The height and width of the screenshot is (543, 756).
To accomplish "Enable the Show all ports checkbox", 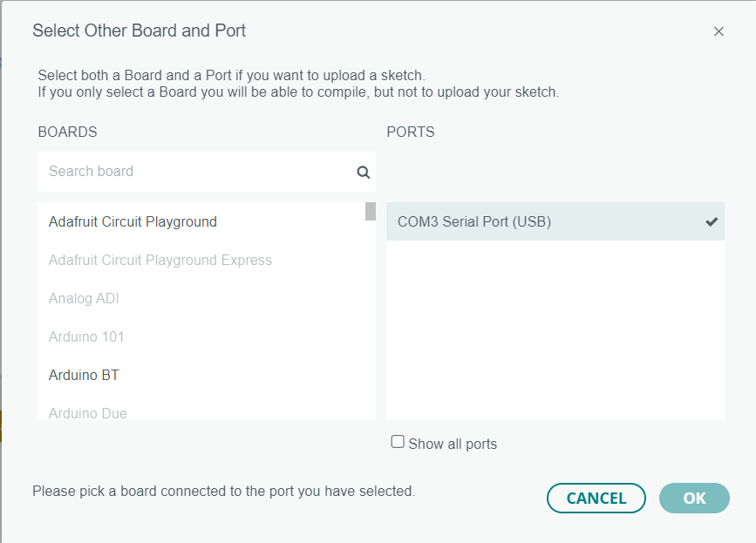I will [398, 442].
